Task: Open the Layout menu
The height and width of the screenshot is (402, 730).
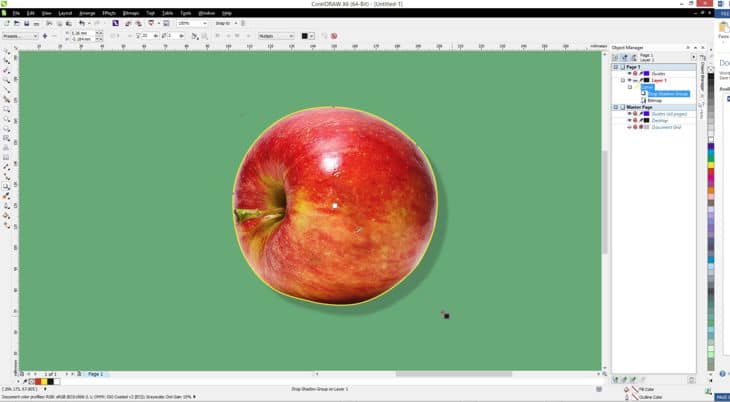Action: [x=65, y=14]
